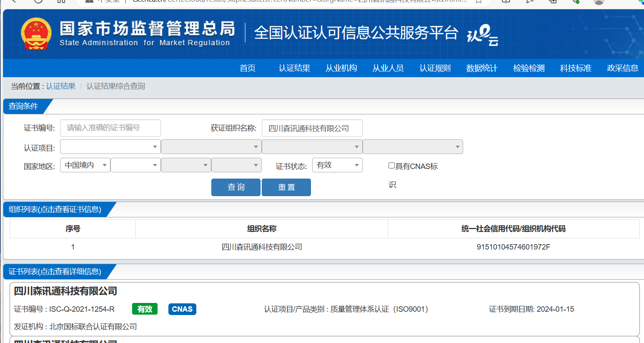644x343 pixels.
Task: Open the 检验检测 navigation menu
Action: tap(529, 68)
